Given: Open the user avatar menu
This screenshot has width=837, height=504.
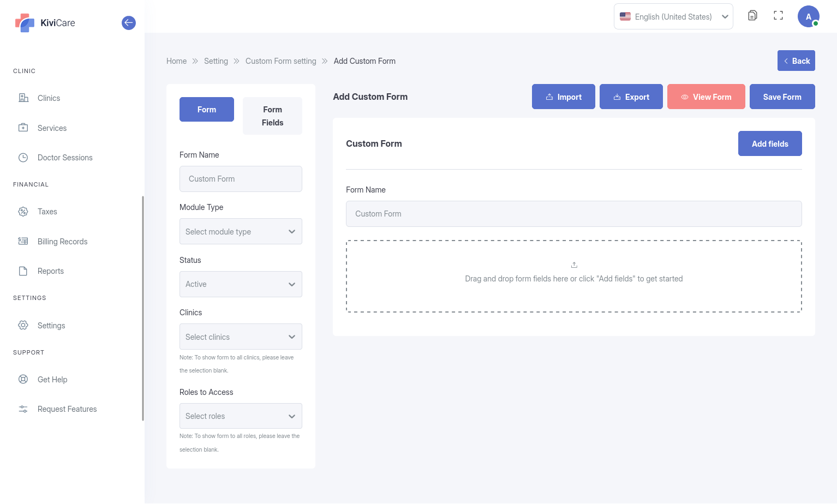Looking at the screenshot, I should [809, 16].
